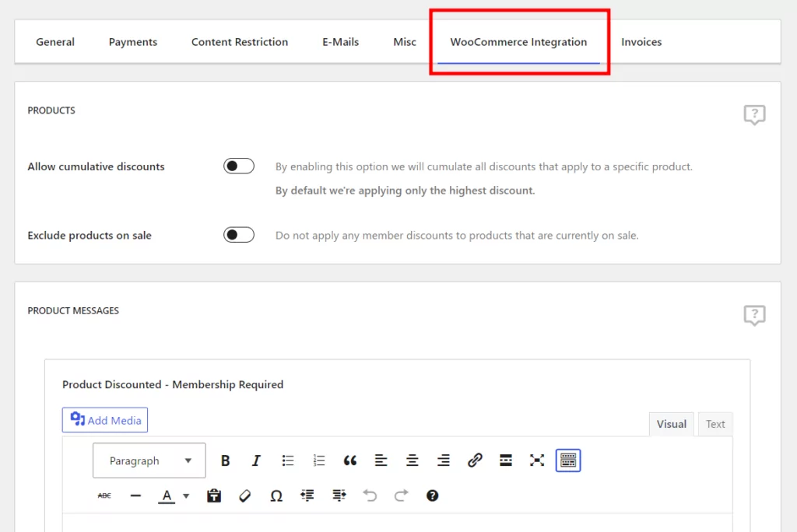The height and width of the screenshot is (532, 797).
Task: Open the Content Restriction tab
Action: [x=240, y=42]
